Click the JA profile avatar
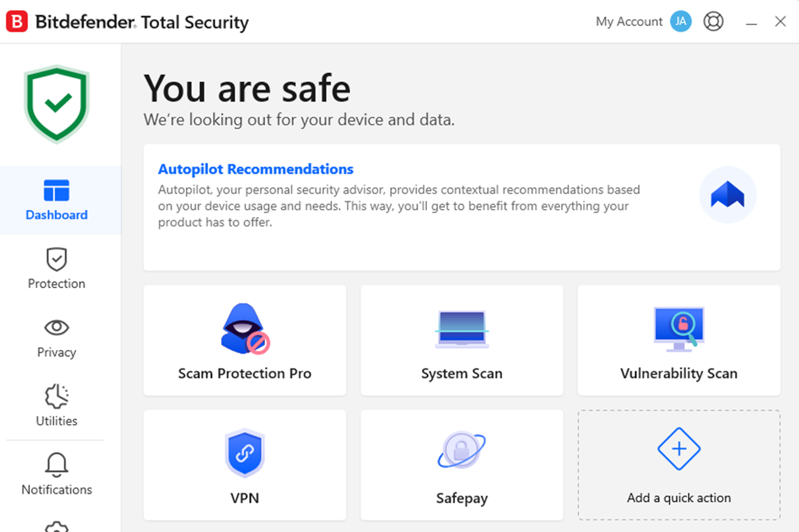Image resolution: width=799 pixels, height=532 pixels. (x=681, y=22)
